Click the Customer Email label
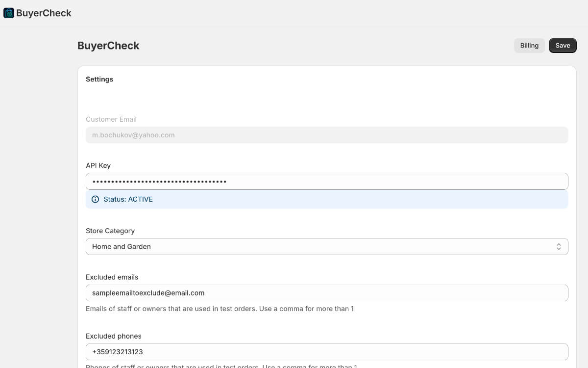 [x=111, y=119]
